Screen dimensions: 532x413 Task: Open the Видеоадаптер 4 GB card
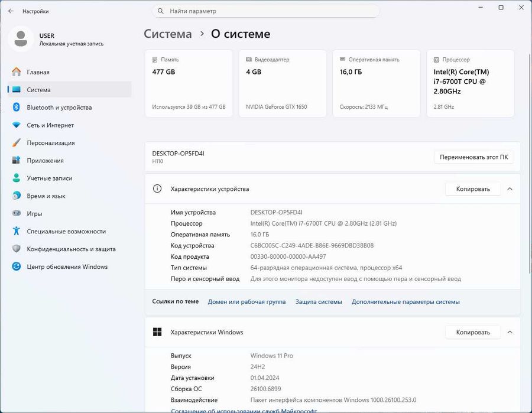click(283, 83)
